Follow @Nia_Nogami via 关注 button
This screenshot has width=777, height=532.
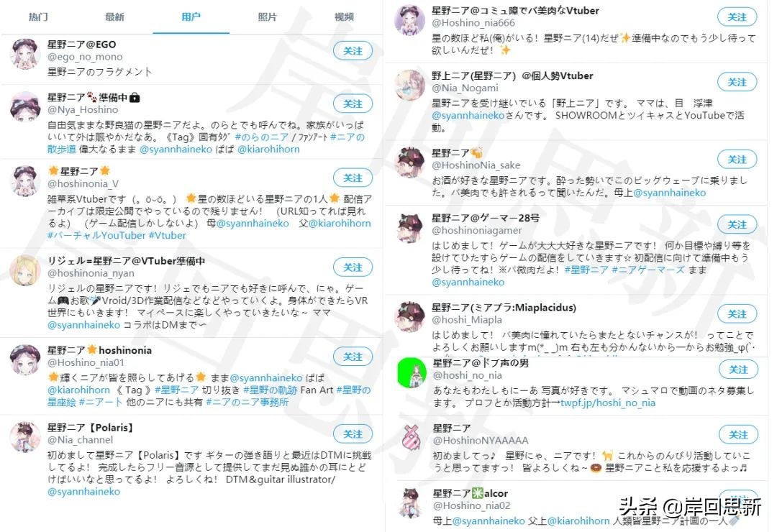pos(737,82)
